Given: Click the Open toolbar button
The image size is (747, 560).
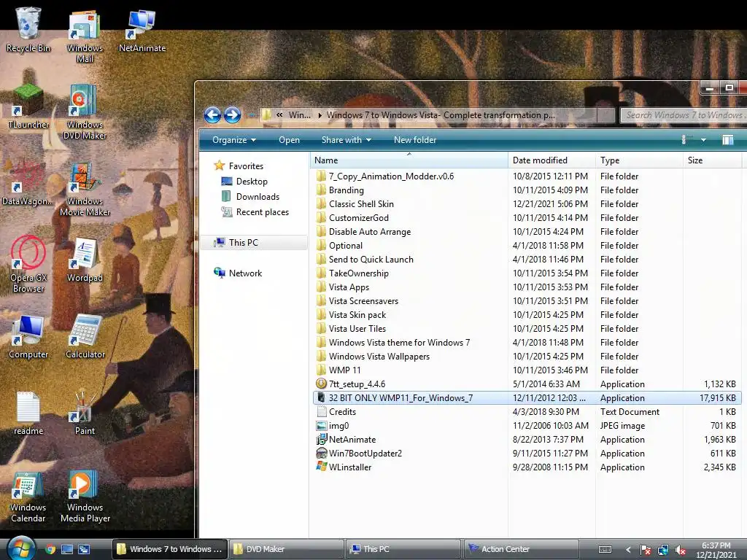Looking at the screenshot, I should pos(289,139).
